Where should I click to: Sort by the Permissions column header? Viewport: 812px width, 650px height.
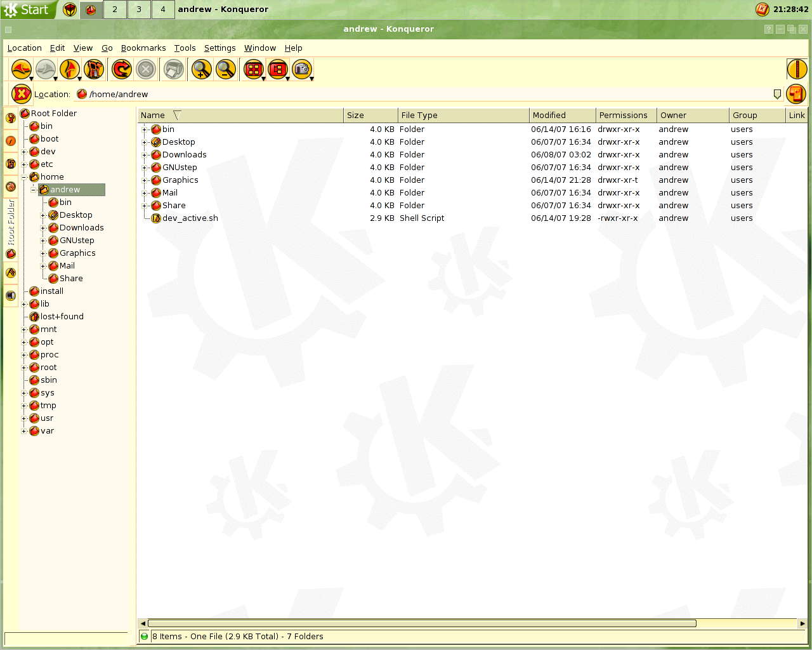click(x=627, y=116)
